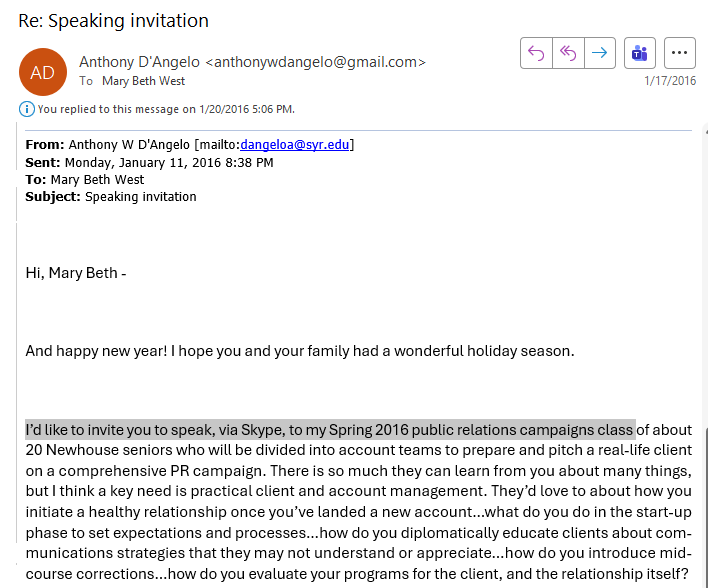Click sender name Anthony D'Angelo
The width and height of the screenshot is (708, 588).
point(139,62)
